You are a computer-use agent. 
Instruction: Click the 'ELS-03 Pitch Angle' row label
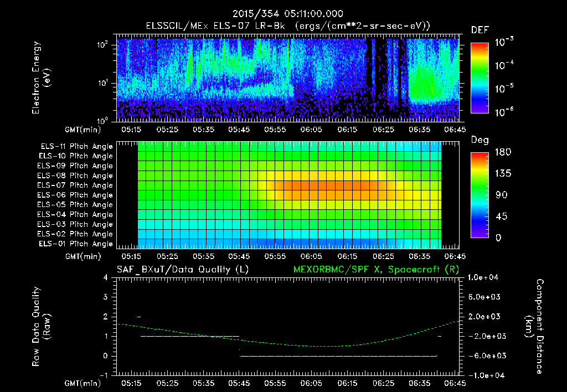[x=75, y=224]
